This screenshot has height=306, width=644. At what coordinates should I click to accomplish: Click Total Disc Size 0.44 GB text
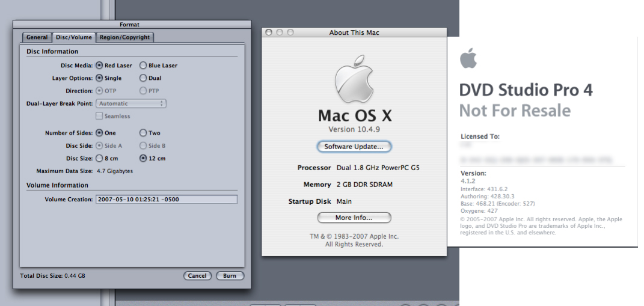pos(52,276)
